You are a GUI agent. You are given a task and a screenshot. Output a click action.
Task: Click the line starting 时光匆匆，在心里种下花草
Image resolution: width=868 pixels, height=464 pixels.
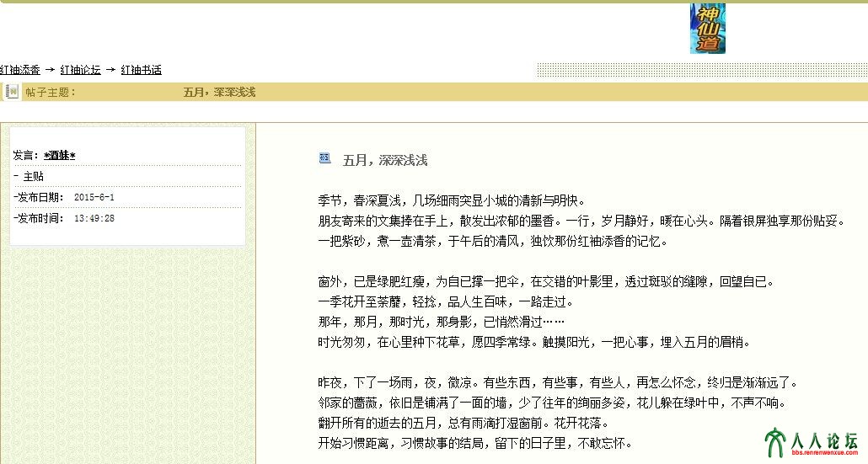pos(534,342)
